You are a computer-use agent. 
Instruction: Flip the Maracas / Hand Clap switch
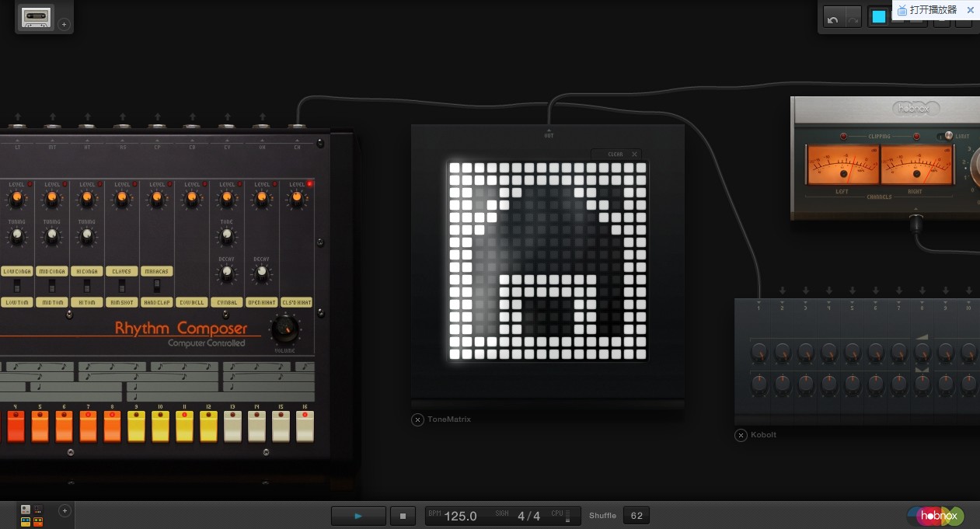pos(157,287)
